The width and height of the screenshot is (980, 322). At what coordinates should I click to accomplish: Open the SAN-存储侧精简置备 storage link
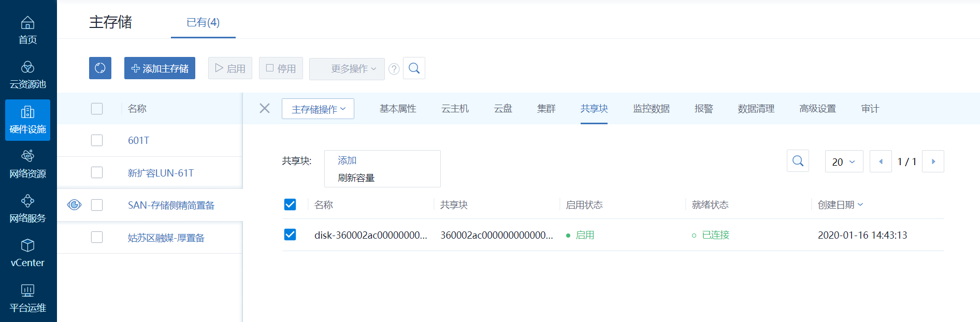(x=171, y=205)
